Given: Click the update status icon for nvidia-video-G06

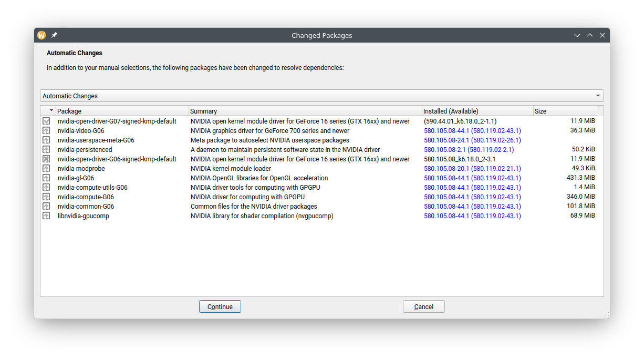Looking at the screenshot, I should tap(46, 131).
